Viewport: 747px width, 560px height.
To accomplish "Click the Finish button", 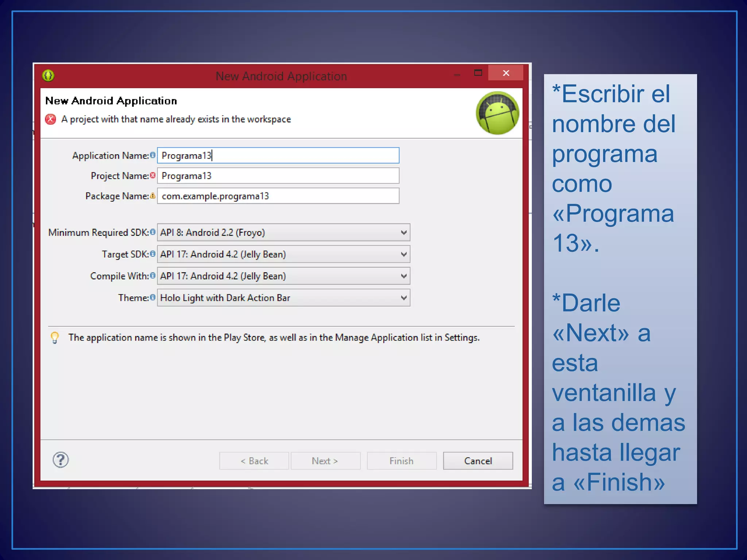I will (x=402, y=461).
